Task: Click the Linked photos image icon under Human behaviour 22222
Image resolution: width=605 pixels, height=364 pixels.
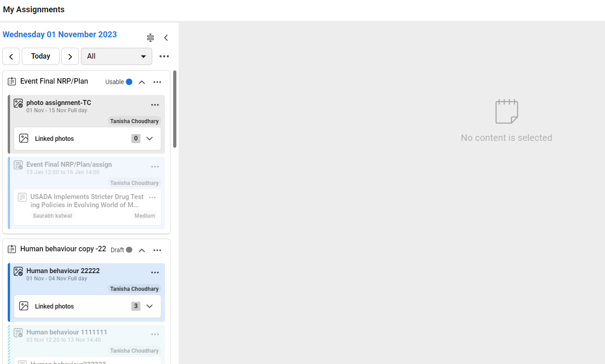Action: point(24,306)
